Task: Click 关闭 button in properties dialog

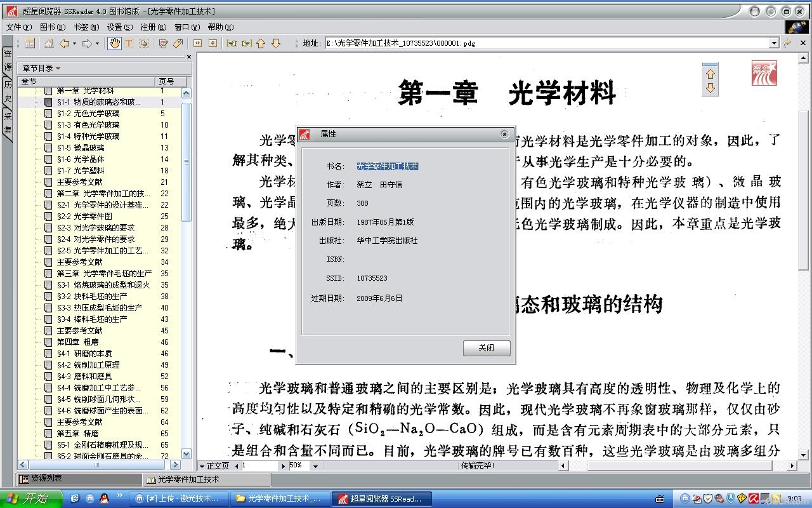Action: 487,348
